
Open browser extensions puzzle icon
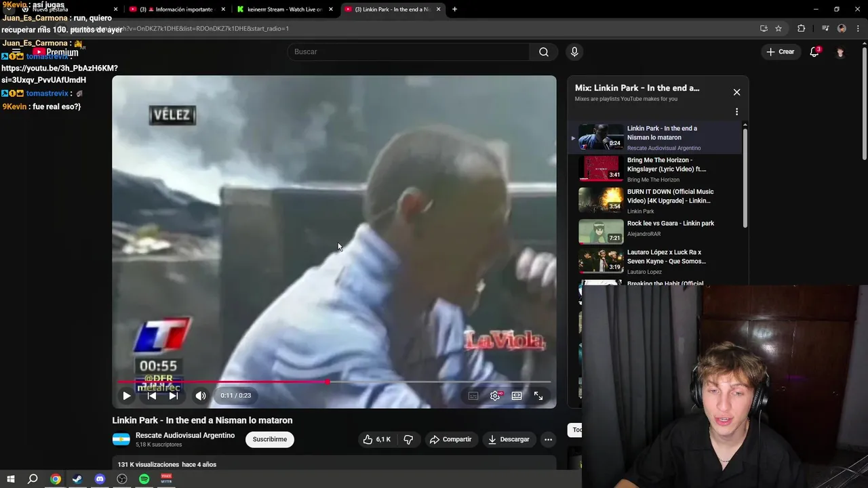coord(802,28)
